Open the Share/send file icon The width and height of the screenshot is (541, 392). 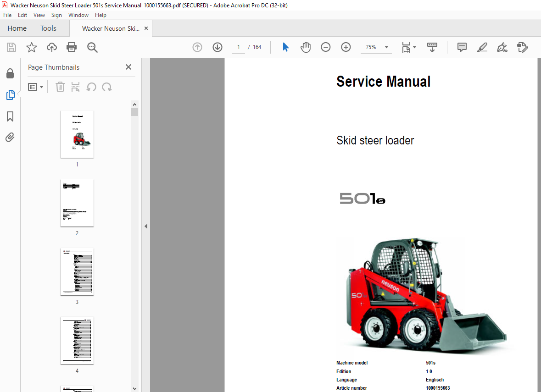pyautogui.click(x=522, y=47)
